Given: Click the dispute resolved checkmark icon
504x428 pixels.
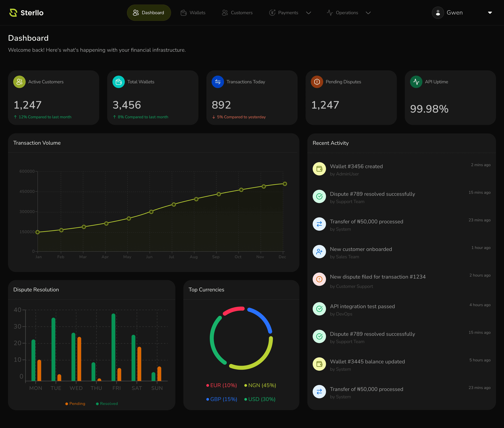Looking at the screenshot, I should click(319, 196).
